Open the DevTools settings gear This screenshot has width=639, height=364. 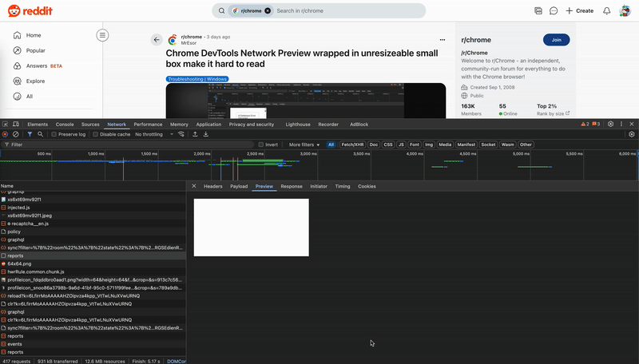[x=610, y=125]
